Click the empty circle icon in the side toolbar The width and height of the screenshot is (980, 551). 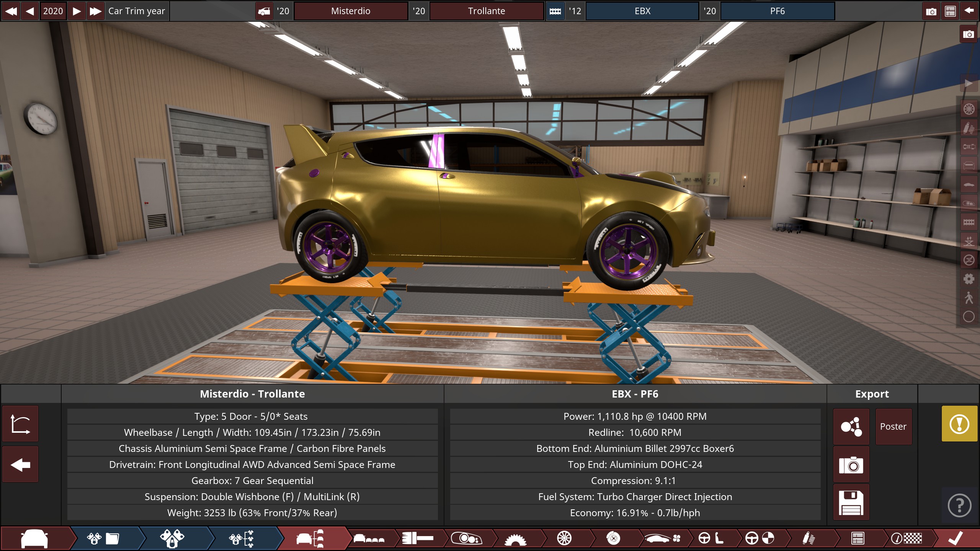click(969, 316)
